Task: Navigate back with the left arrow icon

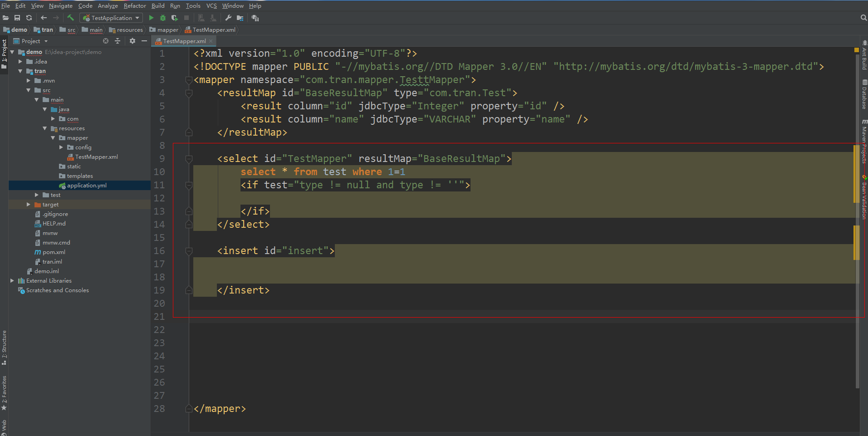Action: click(x=44, y=18)
